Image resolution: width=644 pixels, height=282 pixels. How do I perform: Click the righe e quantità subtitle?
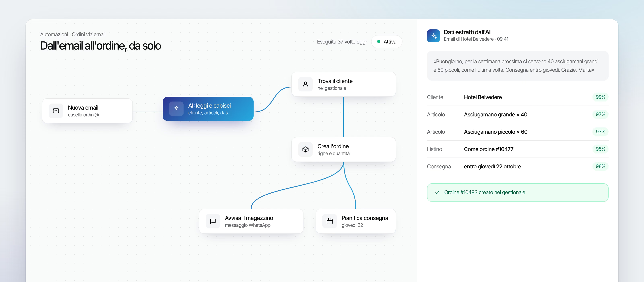[x=333, y=153]
